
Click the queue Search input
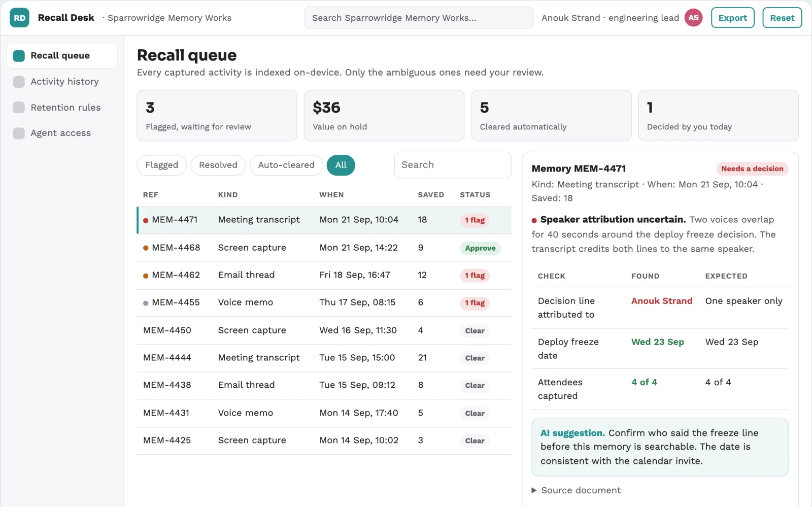pos(453,165)
